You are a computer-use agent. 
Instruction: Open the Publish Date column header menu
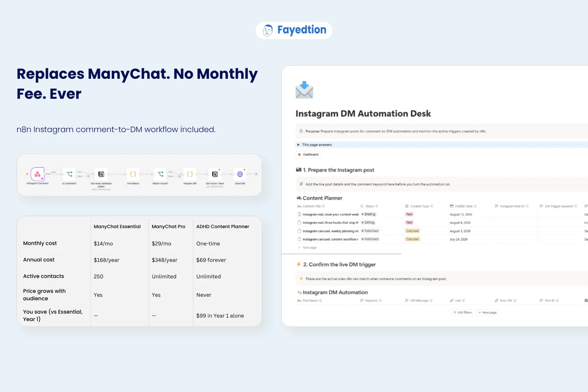[463, 206]
